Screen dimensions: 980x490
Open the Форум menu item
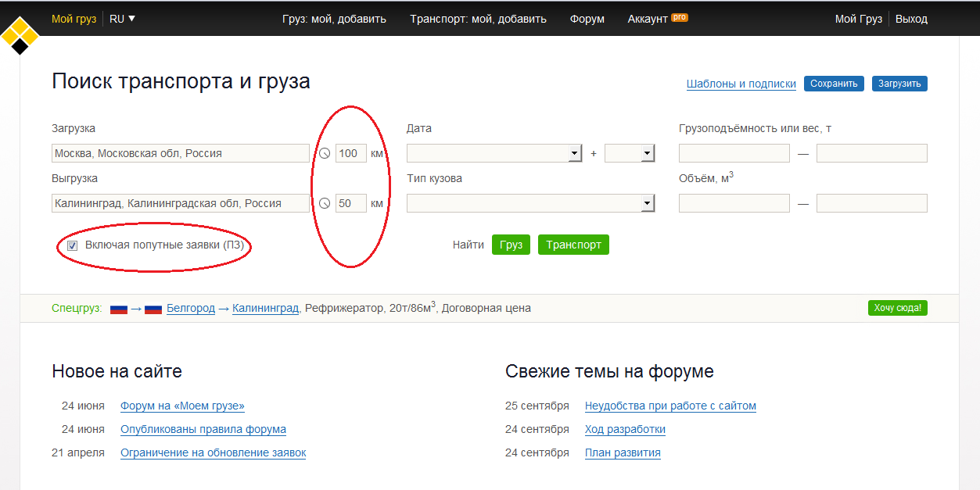(587, 19)
